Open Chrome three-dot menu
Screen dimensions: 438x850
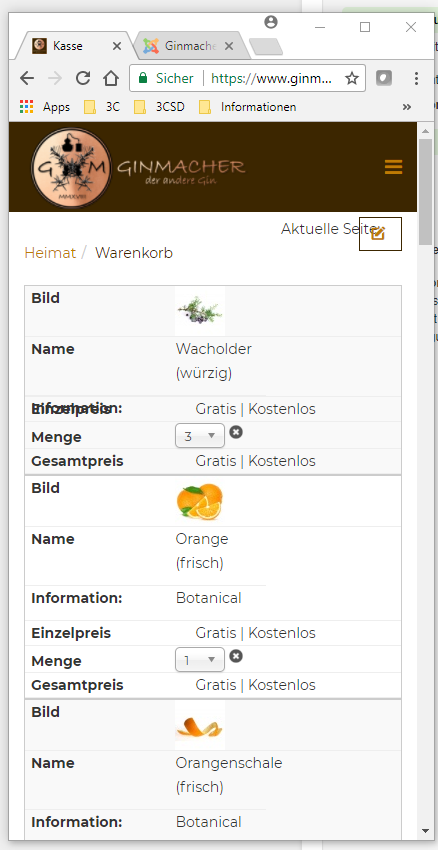(416, 79)
